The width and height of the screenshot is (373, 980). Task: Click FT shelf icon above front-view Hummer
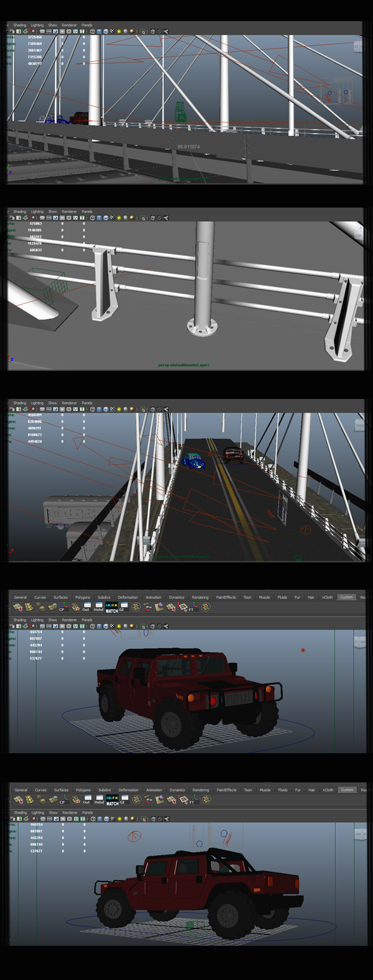pyautogui.click(x=191, y=607)
